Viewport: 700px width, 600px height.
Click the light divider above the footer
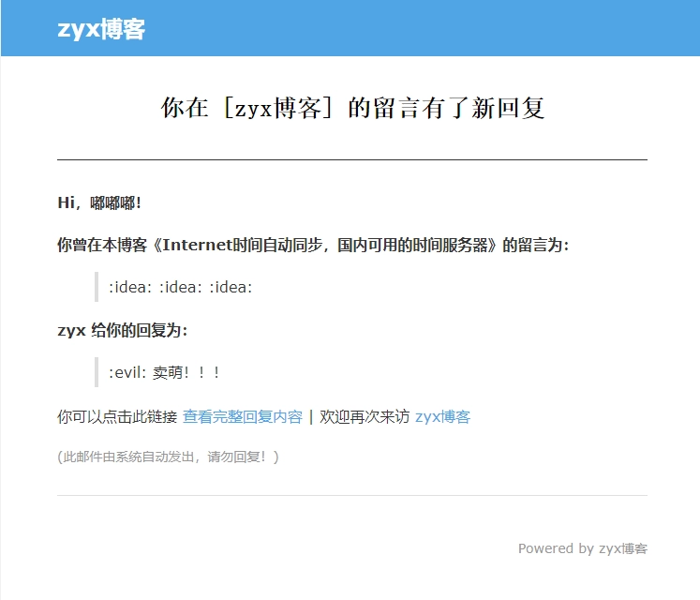coord(352,495)
